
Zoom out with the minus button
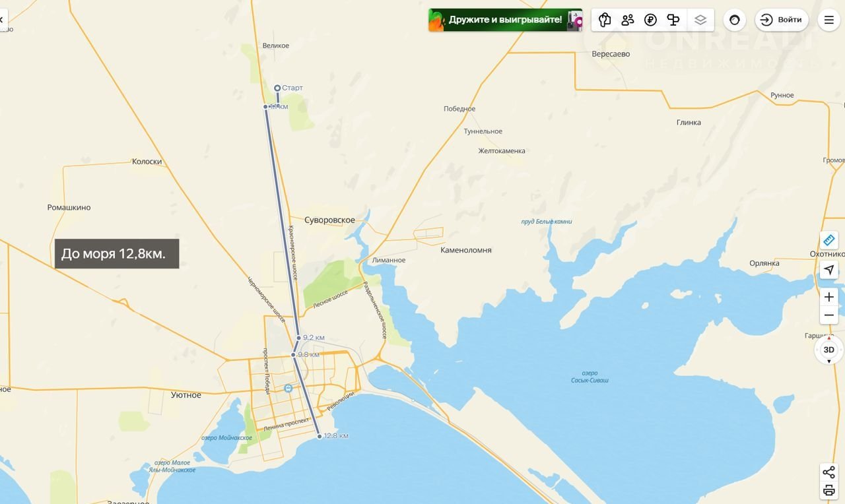coord(828,316)
